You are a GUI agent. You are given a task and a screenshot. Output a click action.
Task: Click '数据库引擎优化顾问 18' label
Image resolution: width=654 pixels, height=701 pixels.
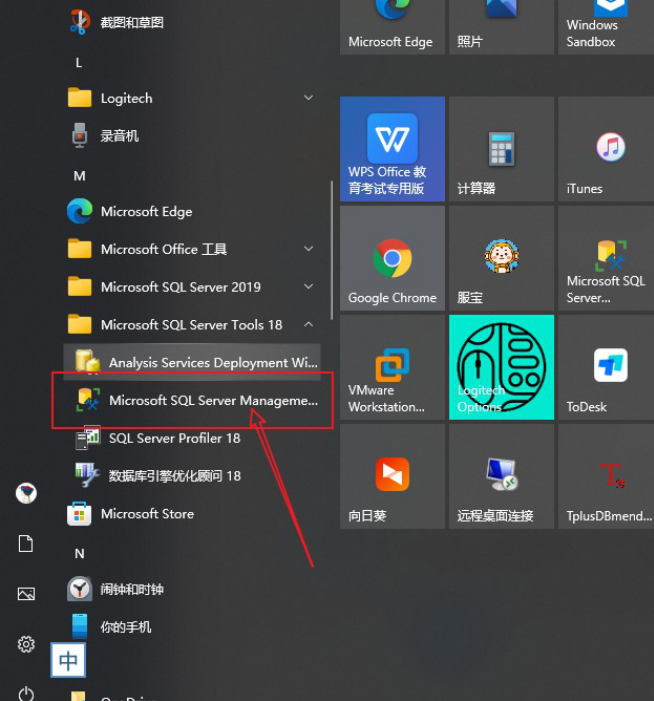[x=175, y=476]
